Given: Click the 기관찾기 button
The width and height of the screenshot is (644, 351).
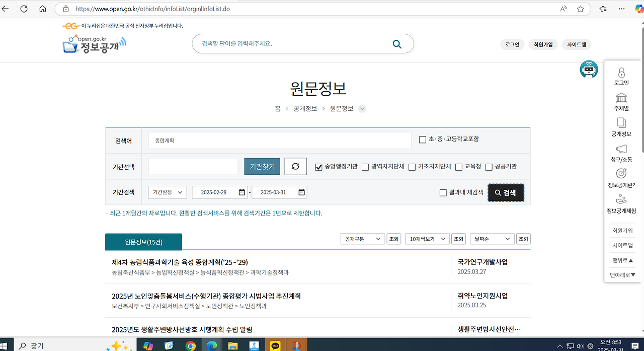Looking at the screenshot, I should [262, 166].
